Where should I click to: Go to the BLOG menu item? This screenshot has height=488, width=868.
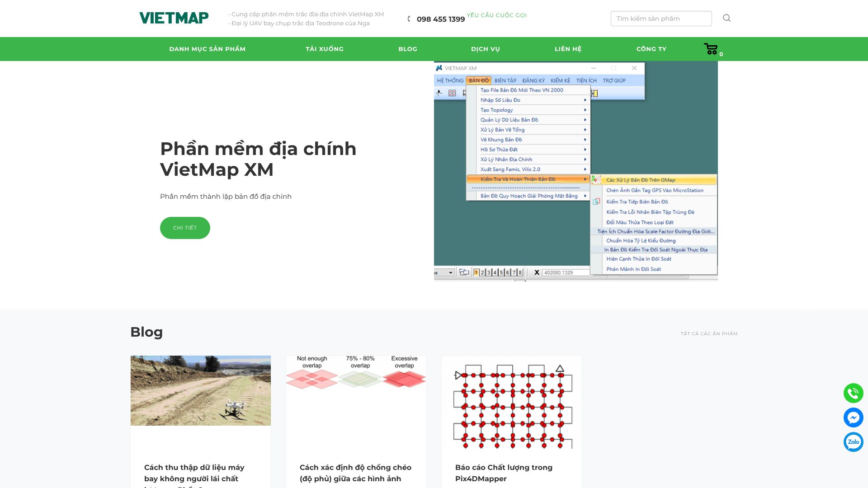408,49
